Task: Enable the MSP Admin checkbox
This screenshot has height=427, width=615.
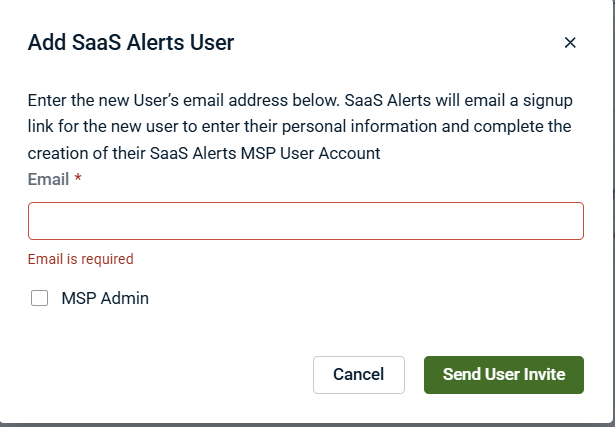Action: point(40,298)
